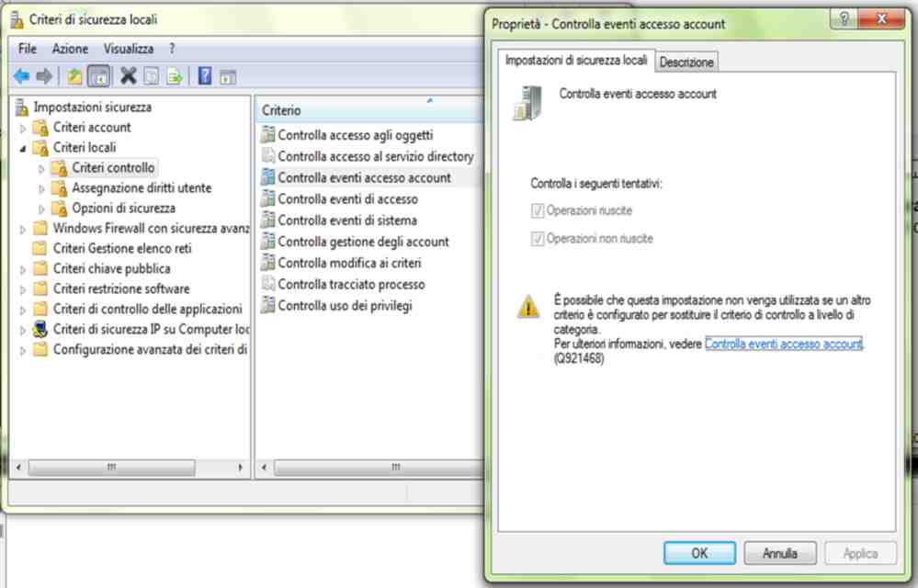Open properties via the toolbar sheet icon

pyautogui.click(x=152, y=76)
